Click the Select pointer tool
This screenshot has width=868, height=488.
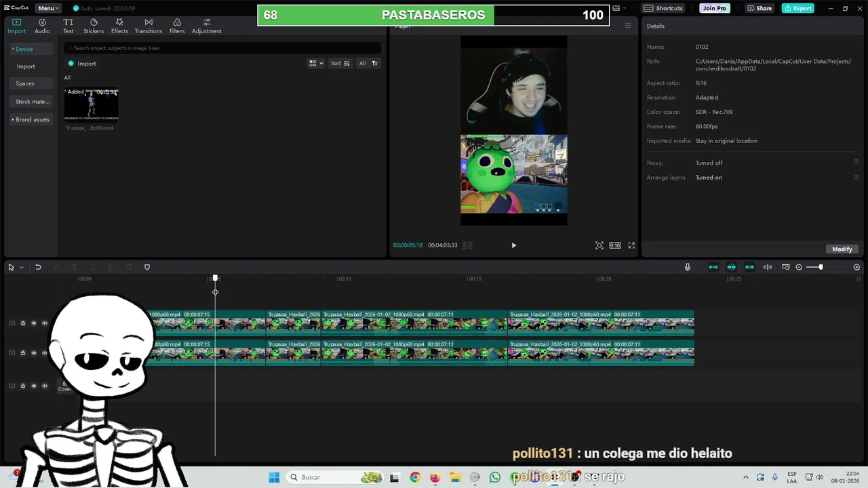click(x=11, y=267)
